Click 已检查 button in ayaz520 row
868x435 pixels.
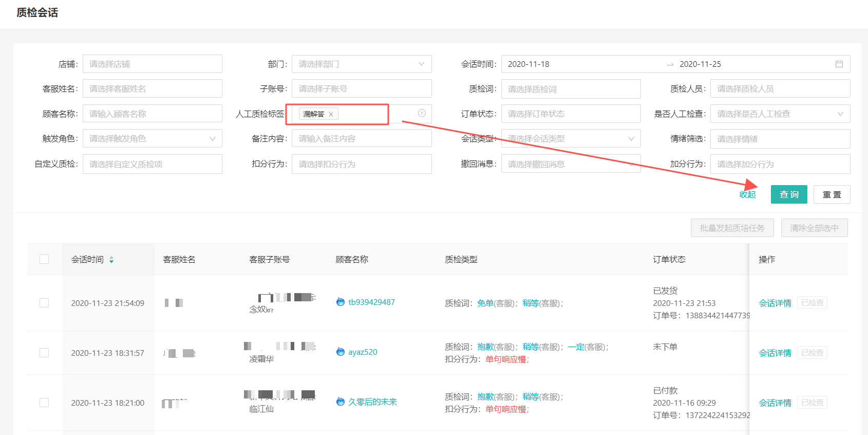[x=812, y=353]
